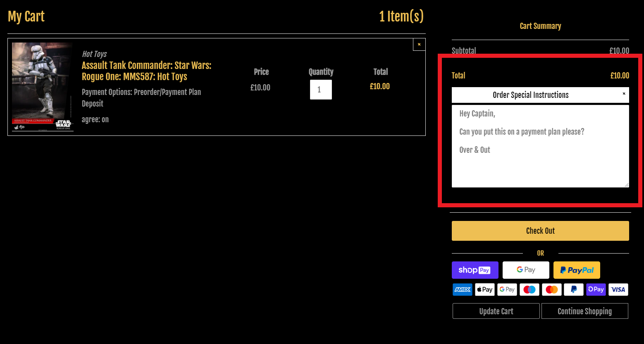Pay with the Google Pay button
The width and height of the screenshot is (644, 344).
click(526, 270)
